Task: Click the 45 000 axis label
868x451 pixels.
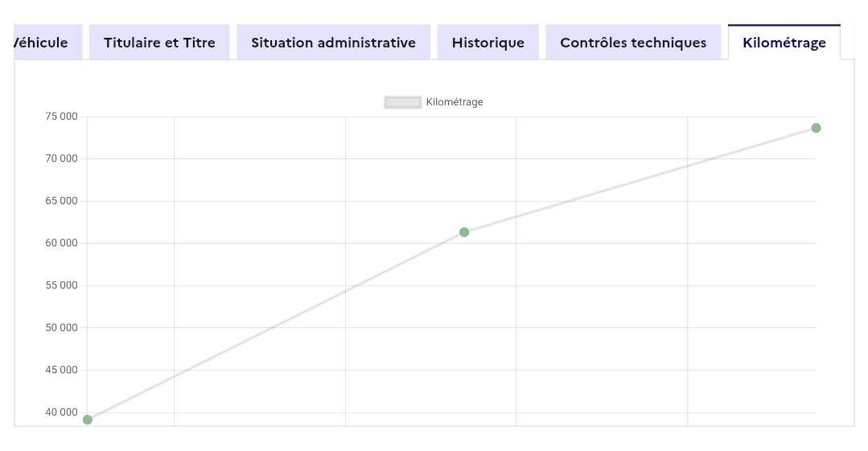Action: (x=62, y=370)
